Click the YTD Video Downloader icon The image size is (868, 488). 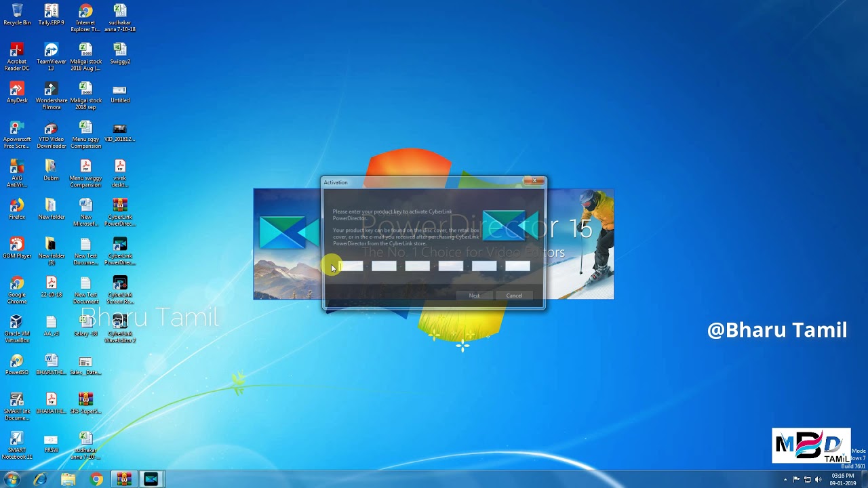tap(51, 134)
